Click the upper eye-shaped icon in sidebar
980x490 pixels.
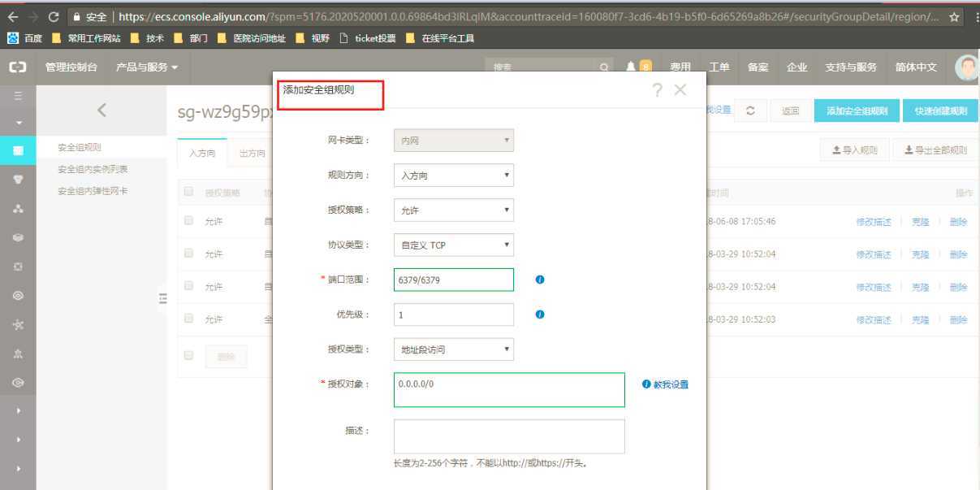(18, 296)
